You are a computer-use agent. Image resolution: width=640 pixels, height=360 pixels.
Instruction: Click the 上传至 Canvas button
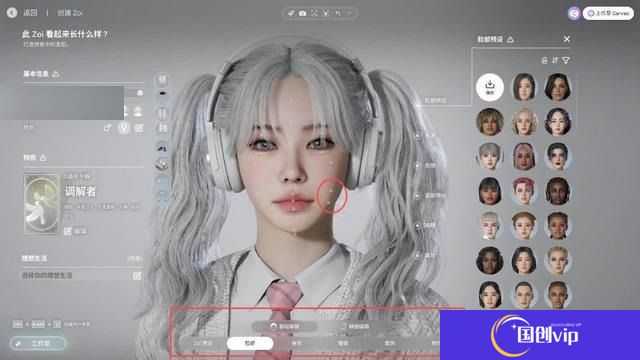(608, 13)
